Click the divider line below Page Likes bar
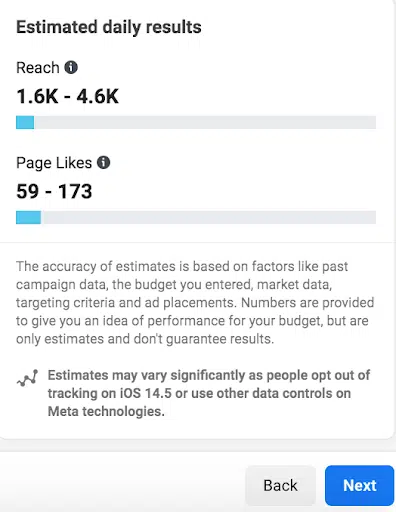The width and height of the screenshot is (396, 512). pyautogui.click(x=197, y=243)
